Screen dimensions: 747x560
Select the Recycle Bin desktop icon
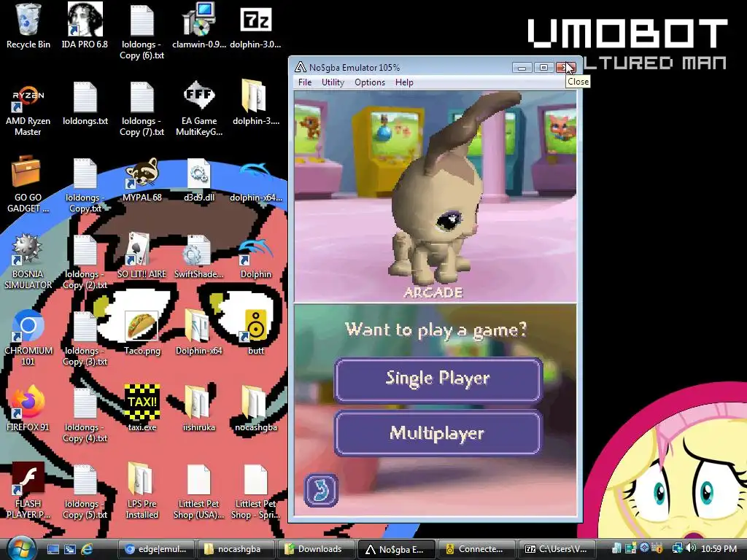click(28, 27)
